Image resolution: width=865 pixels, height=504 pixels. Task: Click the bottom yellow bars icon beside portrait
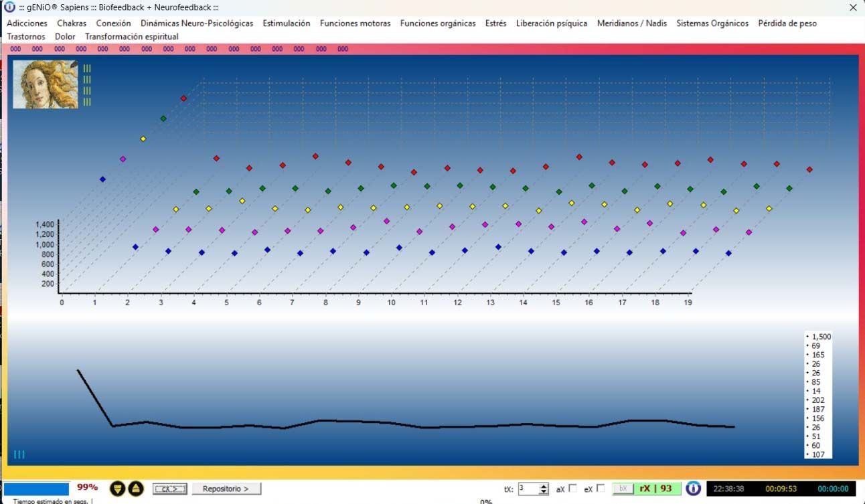click(87, 102)
